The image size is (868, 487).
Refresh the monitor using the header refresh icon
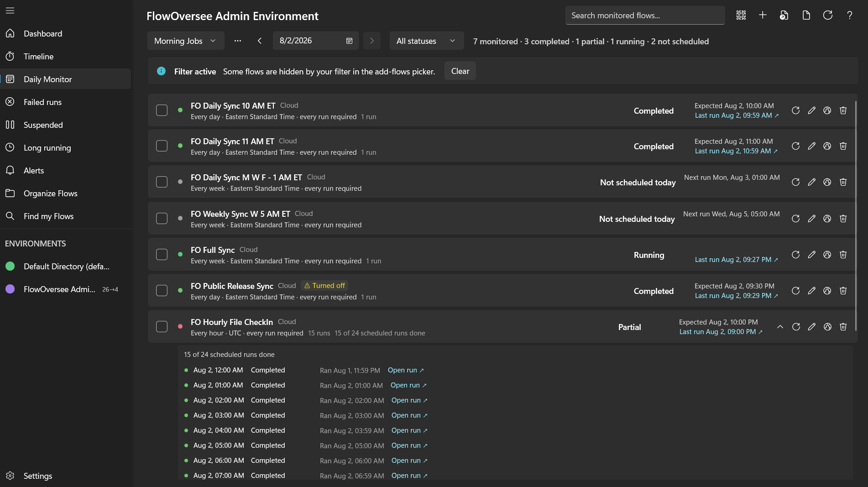pyautogui.click(x=828, y=15)
